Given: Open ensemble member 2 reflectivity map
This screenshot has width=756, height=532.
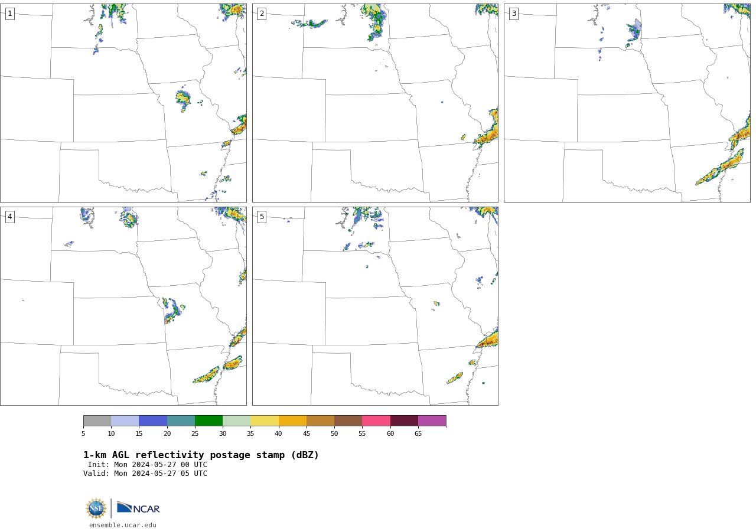Looking at the screenshot, I should (x=375, y=103).
